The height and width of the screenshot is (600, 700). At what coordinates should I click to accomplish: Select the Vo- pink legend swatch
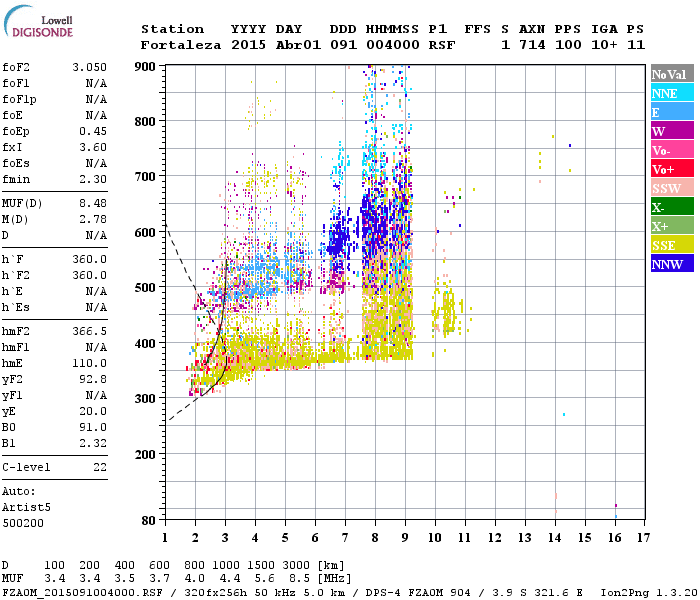[x=672, y=150]
